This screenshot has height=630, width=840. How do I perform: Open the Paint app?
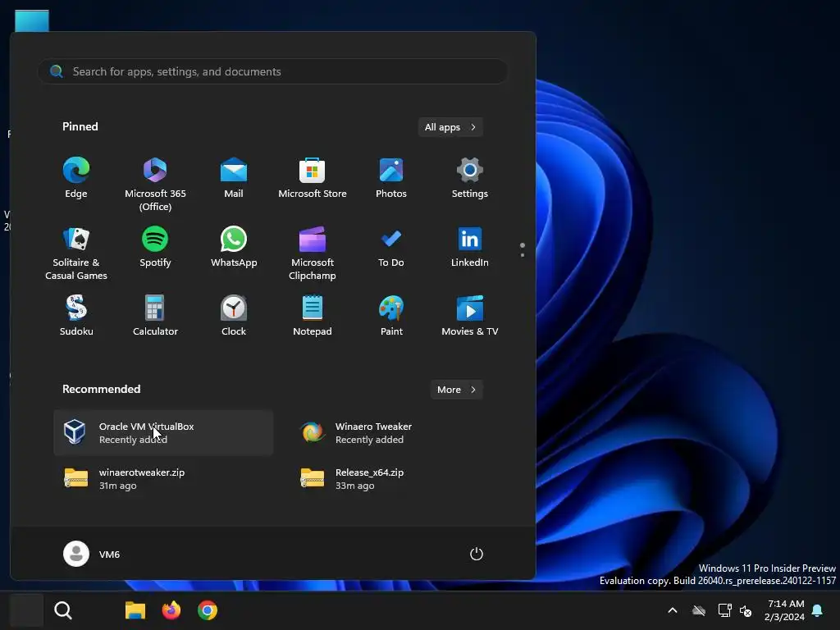pyautogui.click(x=391, y=317)
